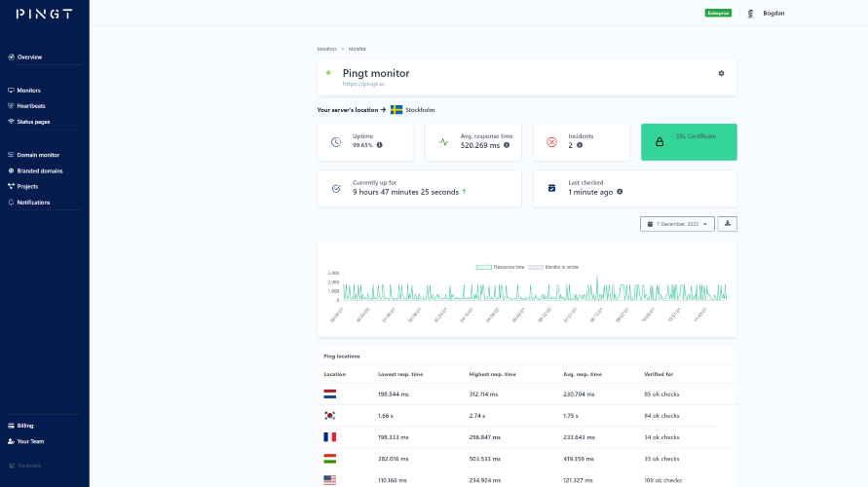Toggle Response time legend in chart
The width and height of the screenshot is (868, 487).
[500, 267]
